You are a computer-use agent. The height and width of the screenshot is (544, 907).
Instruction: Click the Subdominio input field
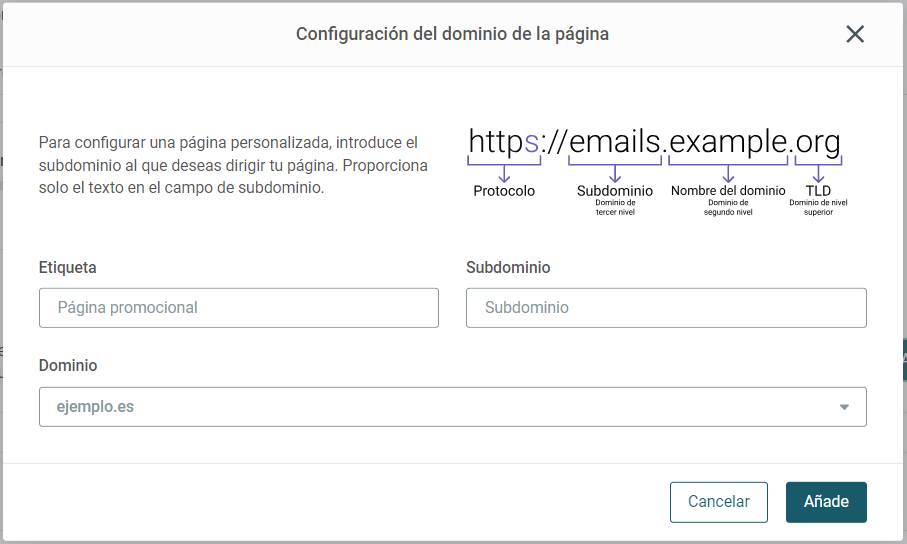pyautogui.click(x=666, y=308)
